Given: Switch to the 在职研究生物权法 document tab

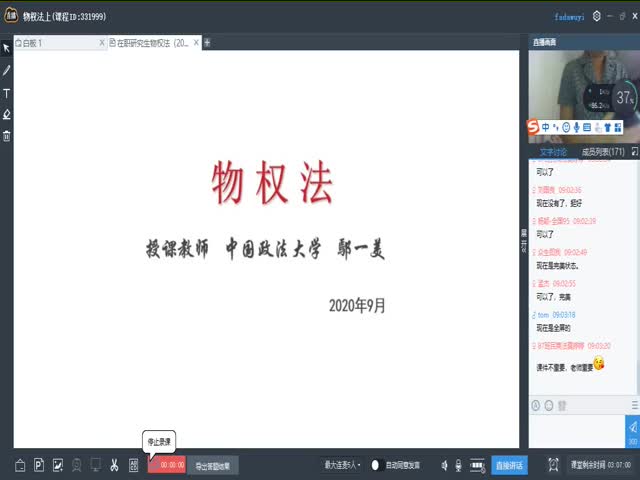Looking at the screenshot, I should coord(149,43).
